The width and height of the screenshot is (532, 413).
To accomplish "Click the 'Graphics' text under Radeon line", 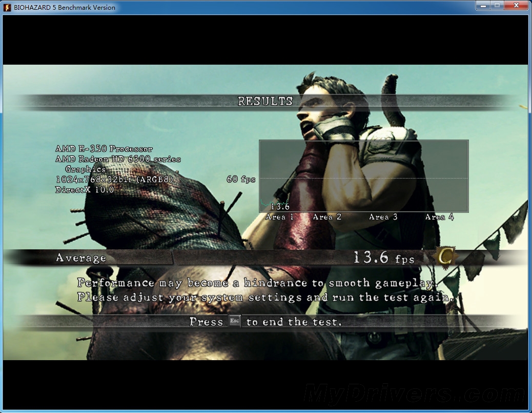I will (86, 169).
